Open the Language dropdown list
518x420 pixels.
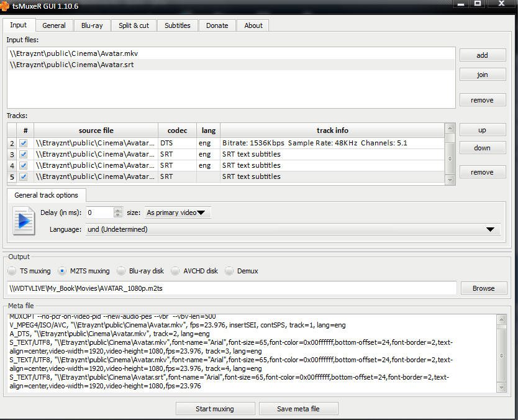(489, 229)
